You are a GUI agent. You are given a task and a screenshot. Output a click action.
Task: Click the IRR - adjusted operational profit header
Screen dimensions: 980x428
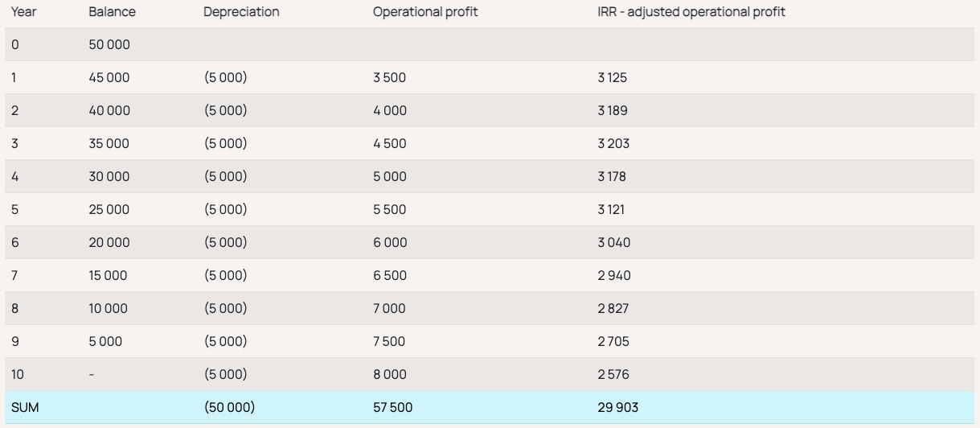[x=686, y=13]
